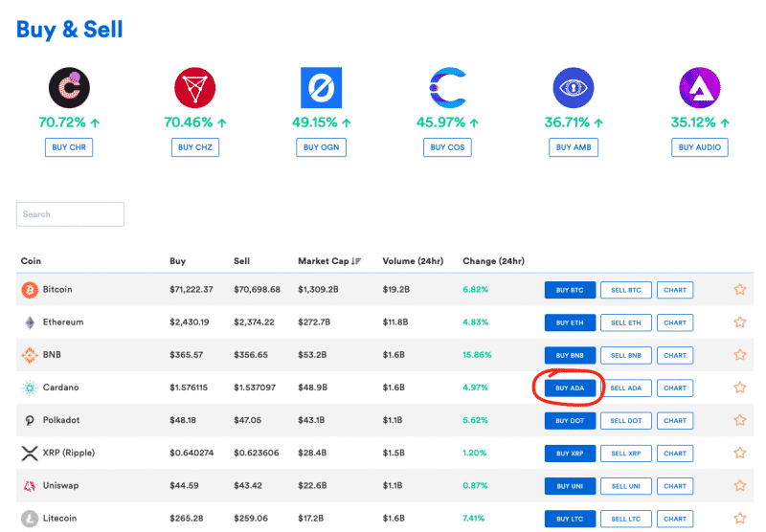This screenshot has height=532, width=766.
Task: Add Polkadot to favorites star
Action: (739, 420)
